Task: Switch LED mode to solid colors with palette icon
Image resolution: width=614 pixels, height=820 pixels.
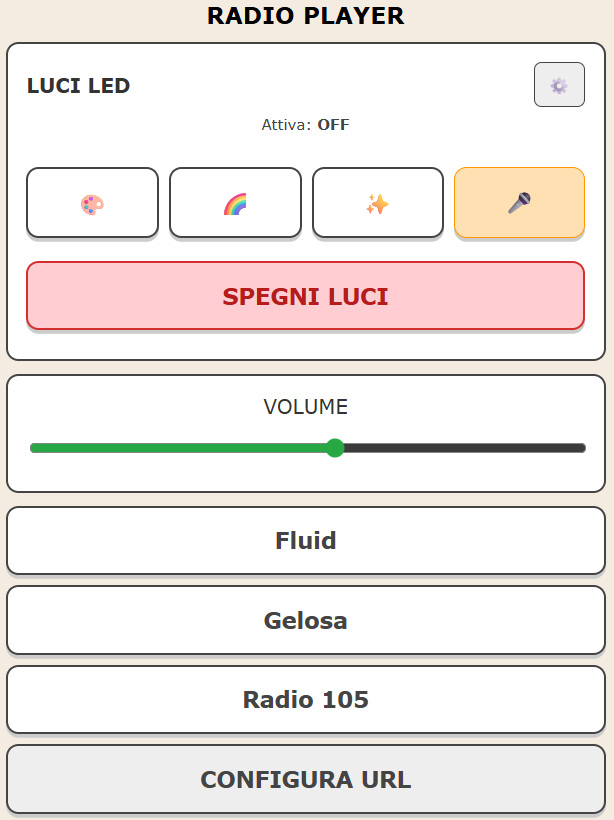Action: [92, 202]
